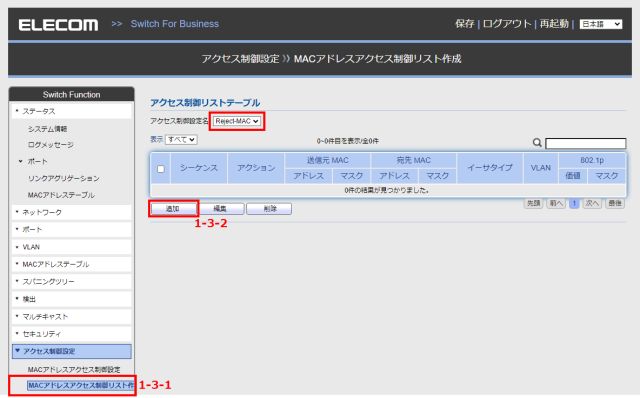Open the Reject-MAC access control name dropdown
The image size is (640, 398).
pyautogui.click(x=237, y=121)
